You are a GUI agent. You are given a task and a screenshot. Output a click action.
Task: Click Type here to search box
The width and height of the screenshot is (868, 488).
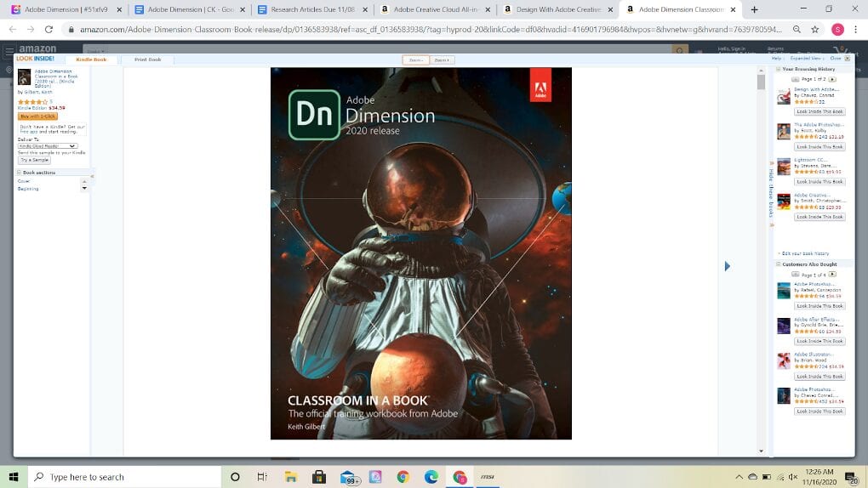124,477
